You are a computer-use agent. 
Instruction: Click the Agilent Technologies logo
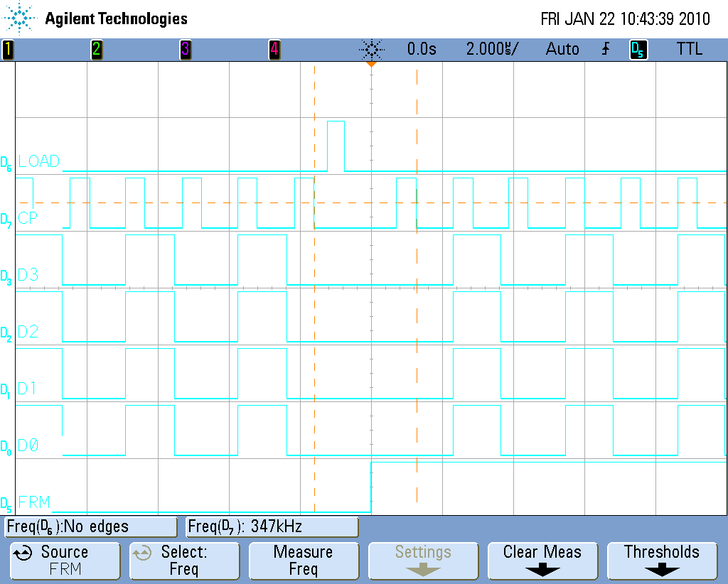pos(19,18)
